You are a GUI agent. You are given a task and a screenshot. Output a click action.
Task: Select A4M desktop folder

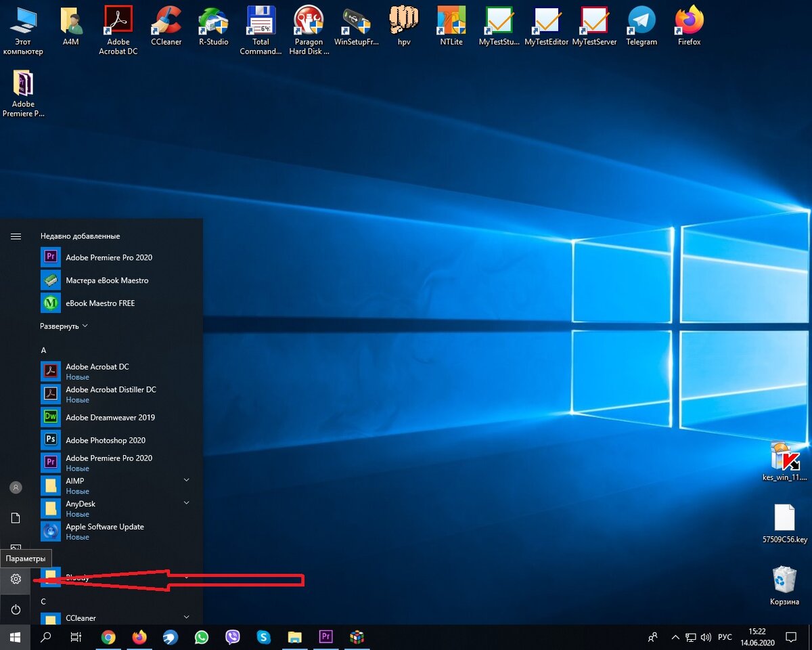71,27
